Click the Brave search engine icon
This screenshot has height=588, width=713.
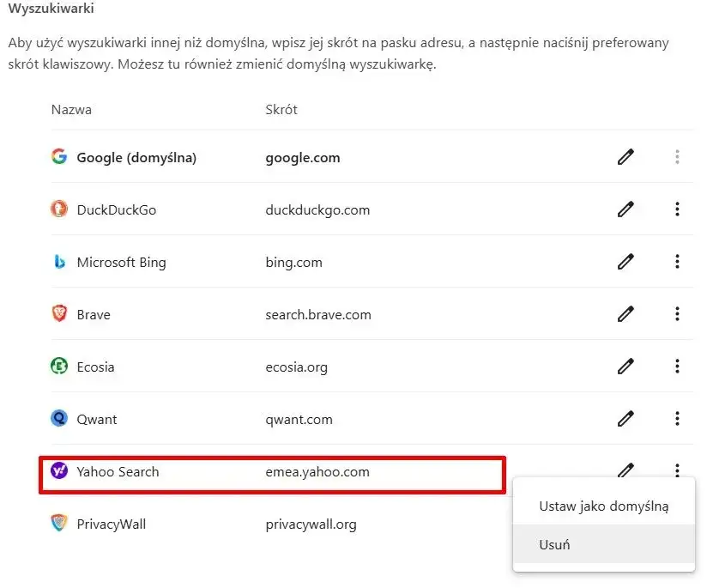coord(58,313)
